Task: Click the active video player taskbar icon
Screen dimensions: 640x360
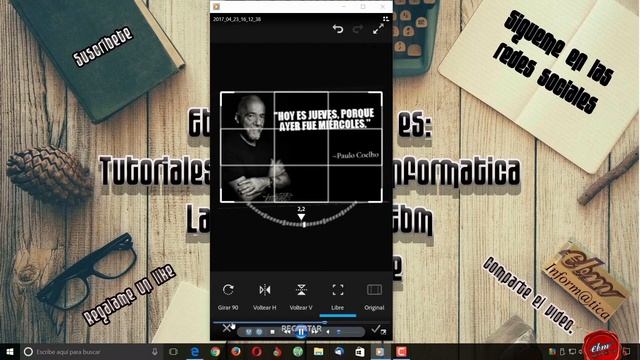Action: click(380, 351)
